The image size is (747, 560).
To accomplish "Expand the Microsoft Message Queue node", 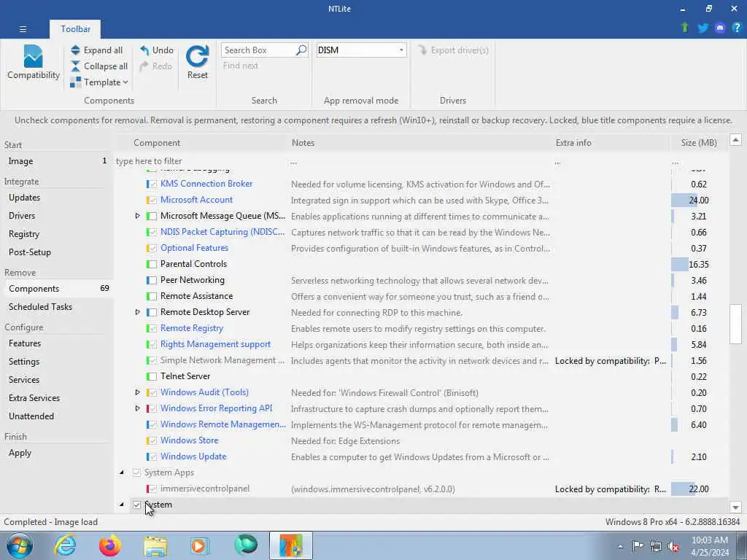I will tap(137, 216).
